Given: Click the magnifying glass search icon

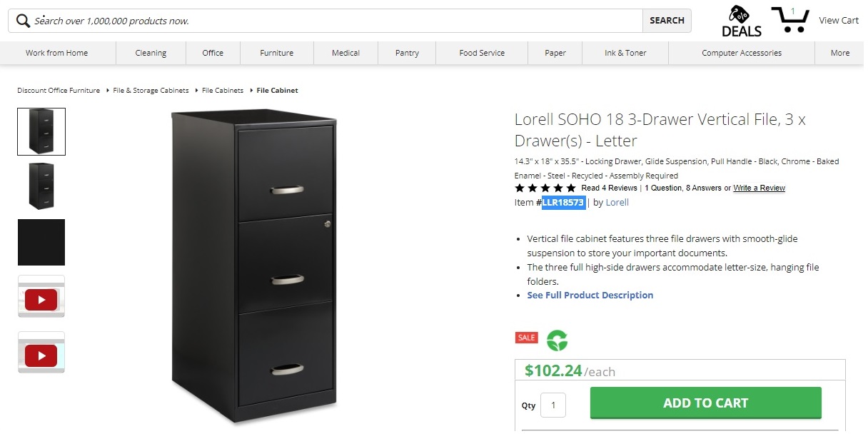Looking at the screenshot, I should click(23, 21).
